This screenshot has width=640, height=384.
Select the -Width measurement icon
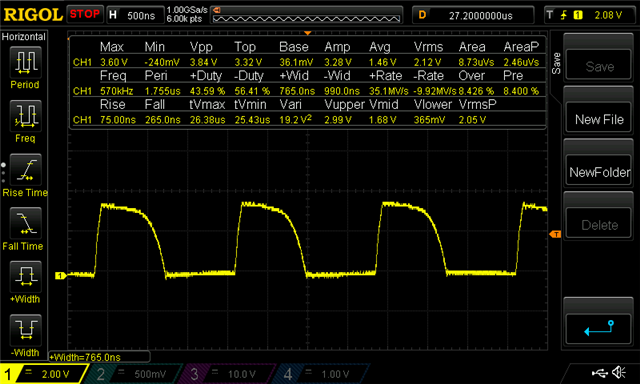click(x=25, y=330)
